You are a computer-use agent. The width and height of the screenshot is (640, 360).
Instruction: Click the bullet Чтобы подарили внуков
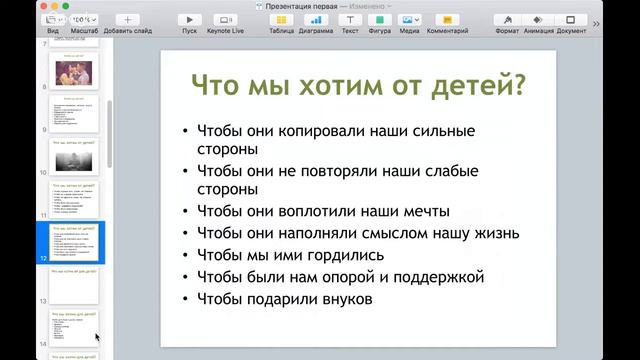(284, 299)
